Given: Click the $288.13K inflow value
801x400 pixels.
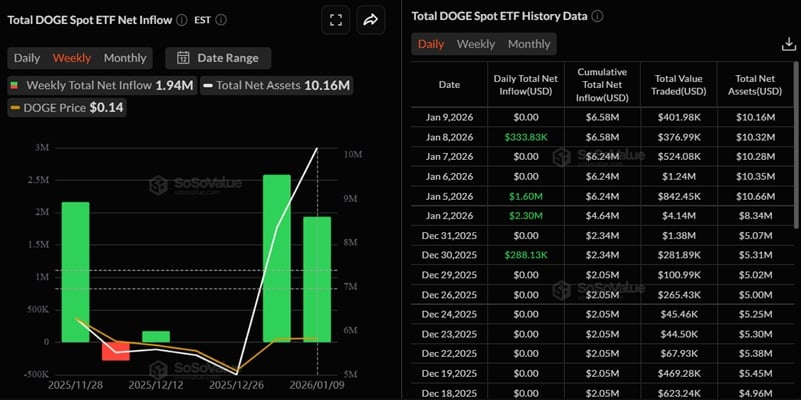Looking at the screenshot, I should 526,255.
